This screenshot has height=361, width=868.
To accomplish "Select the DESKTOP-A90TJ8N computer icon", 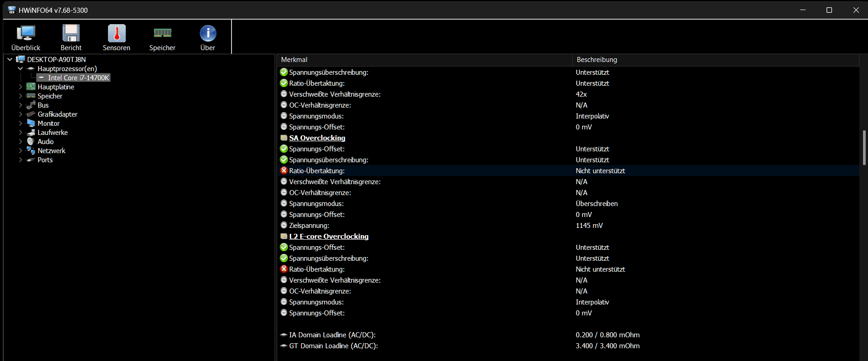I will click(x=21, y=59).
